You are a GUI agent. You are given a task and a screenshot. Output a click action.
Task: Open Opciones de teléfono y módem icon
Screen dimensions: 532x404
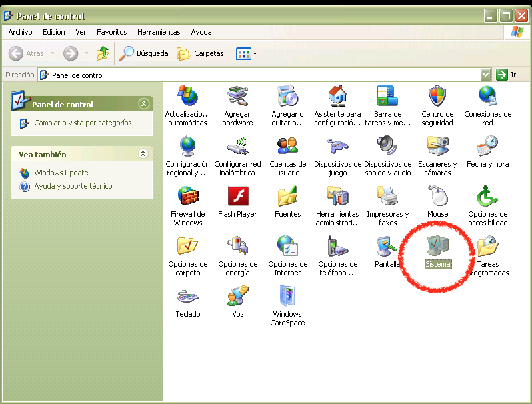pos(337,245)
